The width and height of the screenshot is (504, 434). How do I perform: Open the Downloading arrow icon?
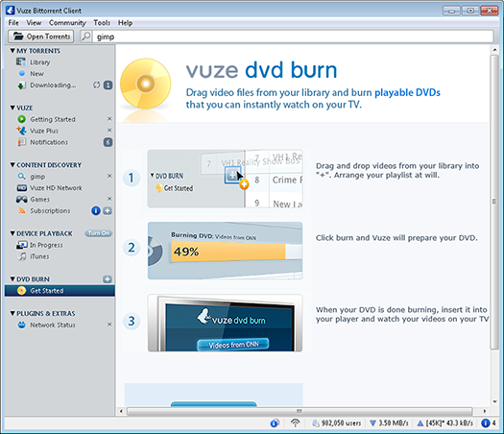tap(21, 85)
